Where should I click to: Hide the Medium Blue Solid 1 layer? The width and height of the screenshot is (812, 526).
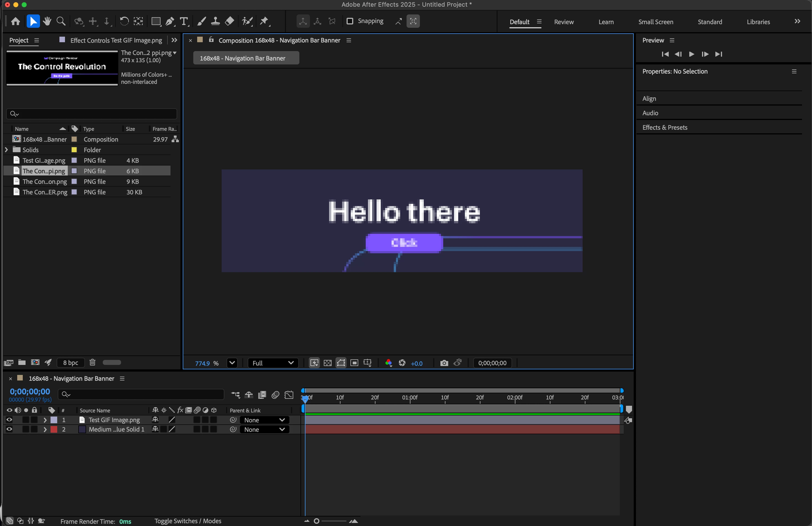(9, 429)
